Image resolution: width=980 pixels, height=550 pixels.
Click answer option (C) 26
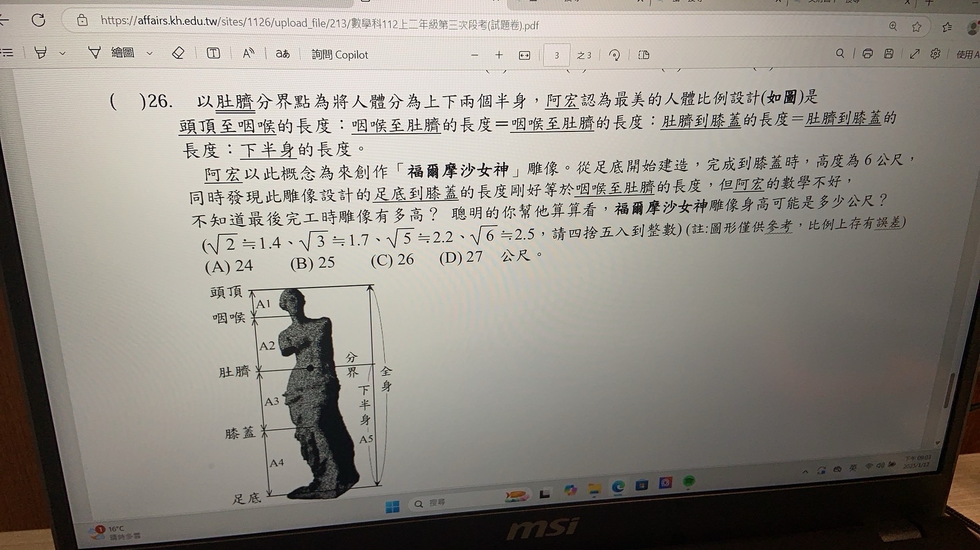coord(392,260)
